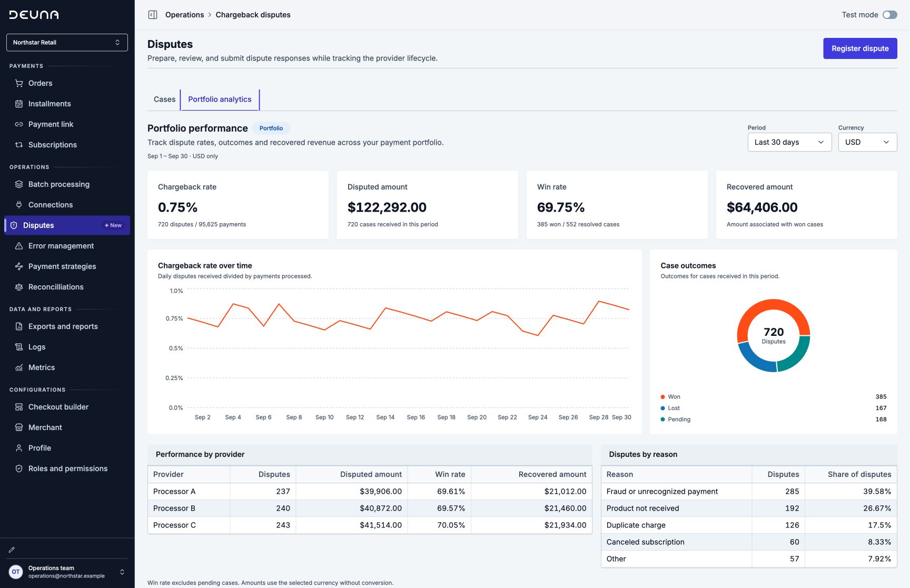
Task: Click the Operations breadcrumb
Action: (x=184, y=15)
